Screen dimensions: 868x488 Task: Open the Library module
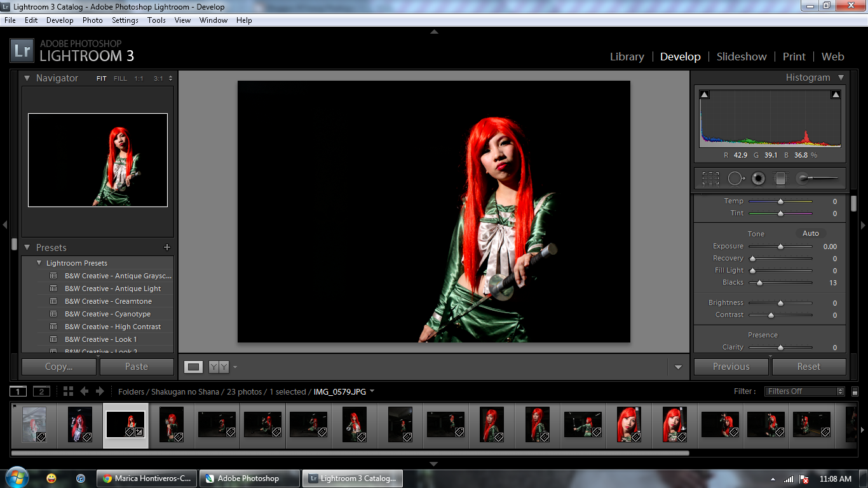click(627, 57)
